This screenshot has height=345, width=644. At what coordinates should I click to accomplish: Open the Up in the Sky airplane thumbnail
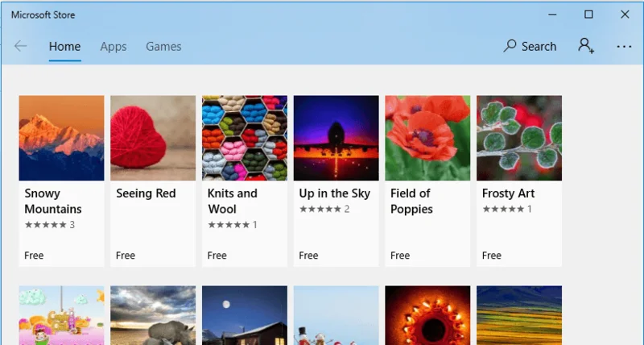(x=336, y=138)
